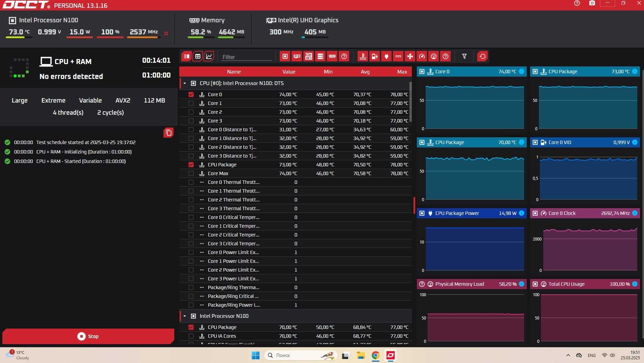Open Google Chrome from taskbar
This screenshot has width=644, height=363.
[x=376, y=355]
